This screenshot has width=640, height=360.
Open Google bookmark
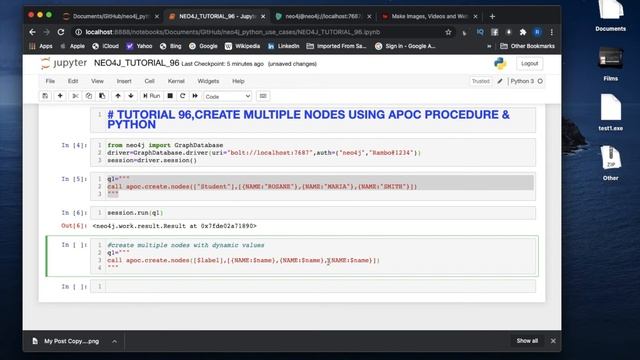tap(203, 46)
